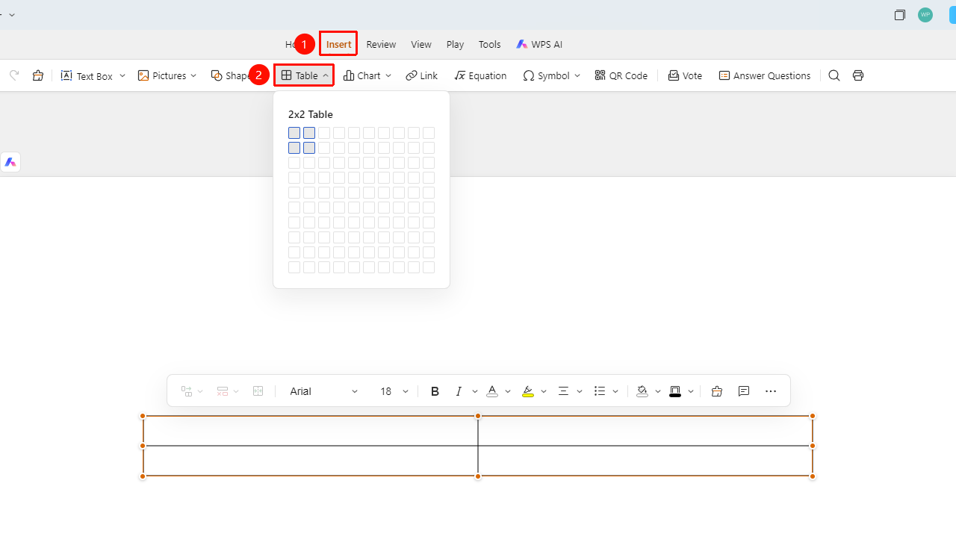This screenshot has width=956, height=560.
Task: Go to the Play tab
Action: coord(455,44)
